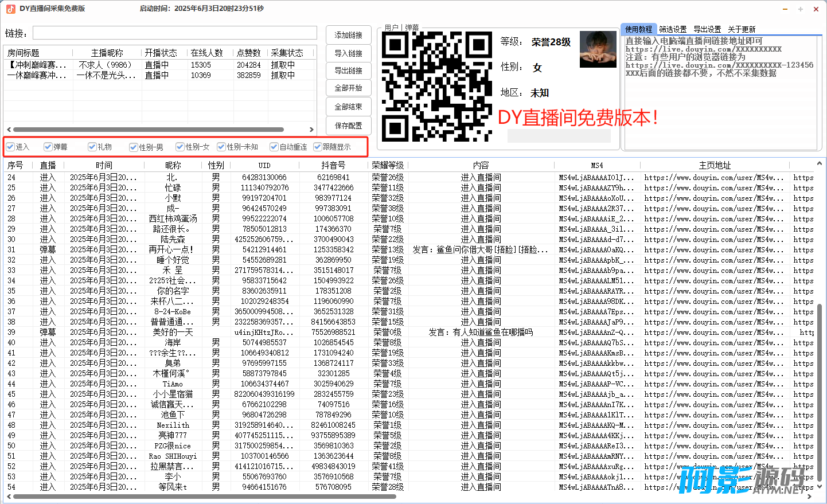The height and width of the screenshot is (504, 827).
Task: Click the room list horizontal scrollbar
Action: (x=149, y=130)
